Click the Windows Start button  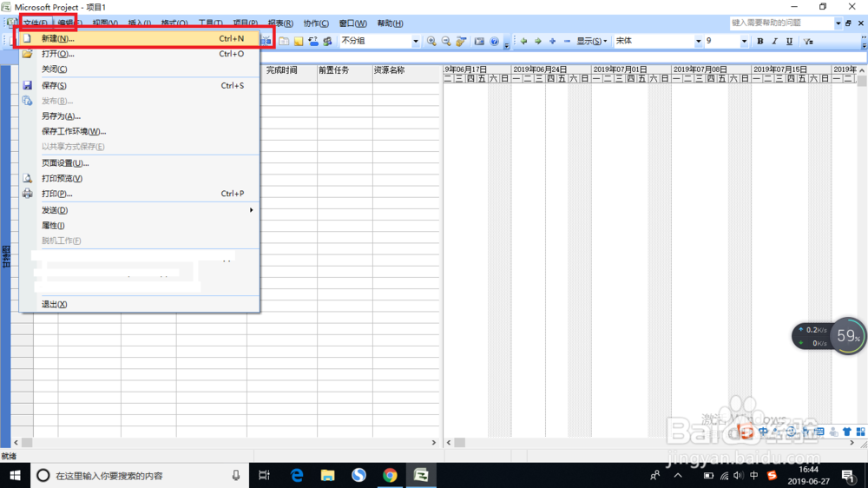click(15, 475)
